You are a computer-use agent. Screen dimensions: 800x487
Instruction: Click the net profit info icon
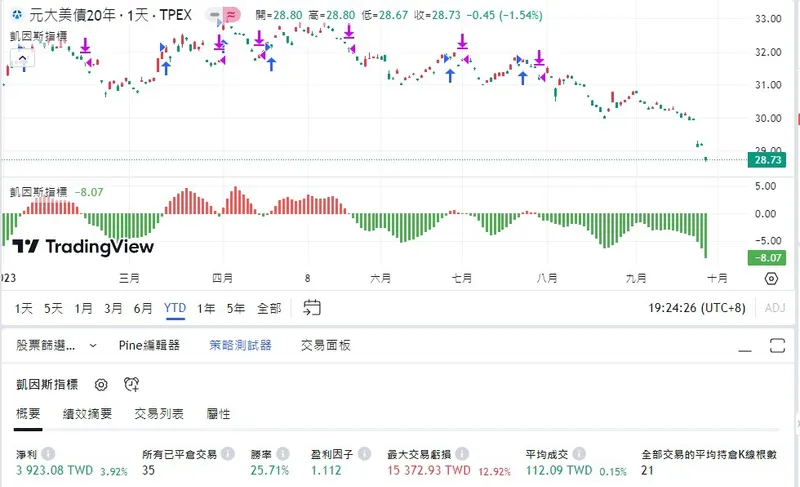pos(48,453)
